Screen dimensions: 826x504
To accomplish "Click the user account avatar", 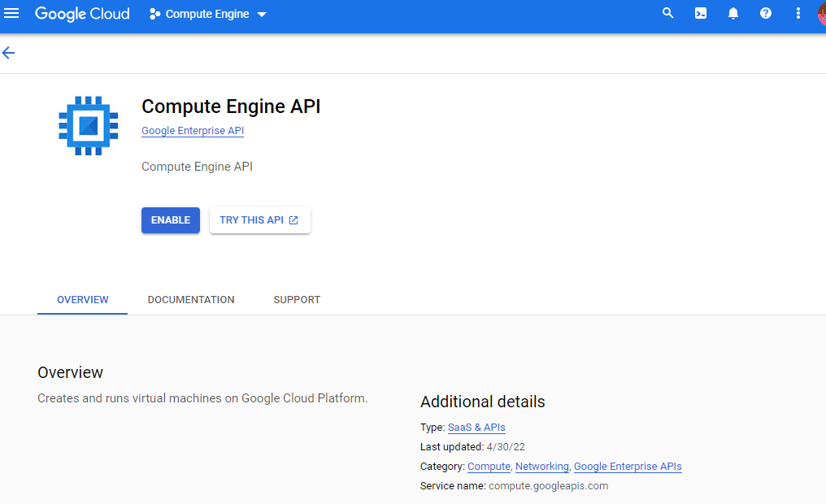I will (822, 14).
